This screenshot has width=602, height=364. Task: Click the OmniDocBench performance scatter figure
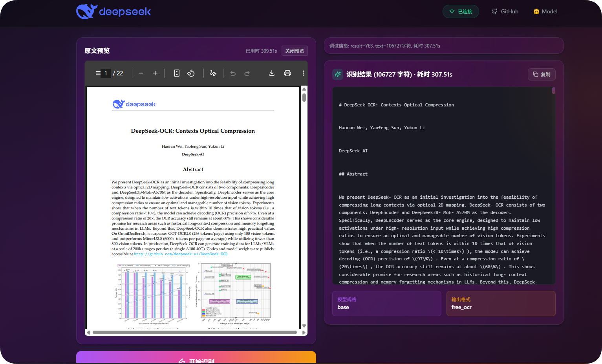(233, 293)
